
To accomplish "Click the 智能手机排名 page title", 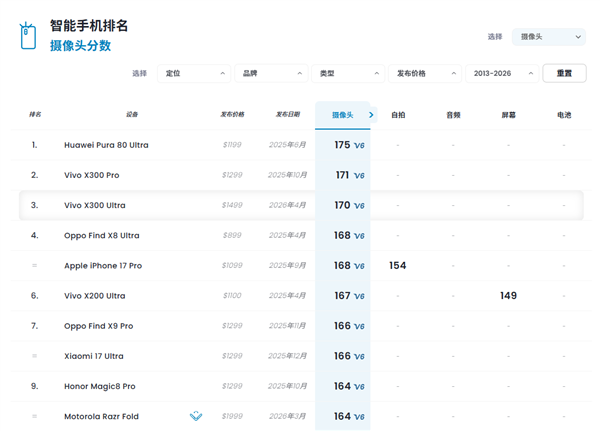I will click(89, 26).
